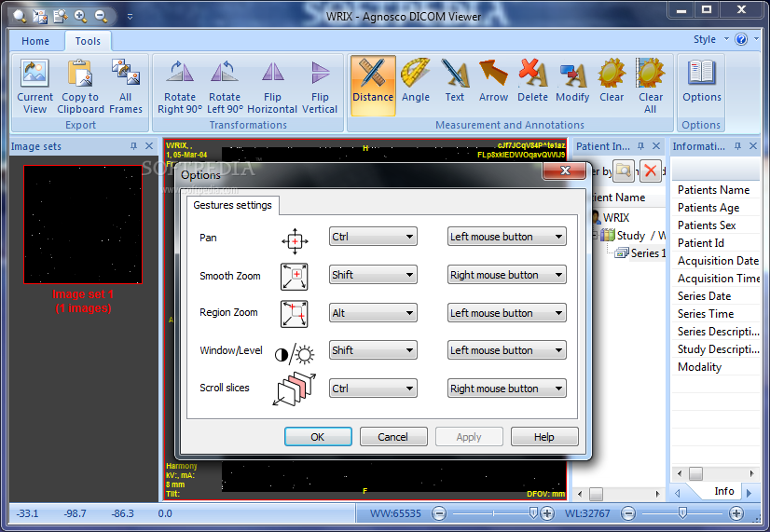Image resolution: width=770 pixels, height=532 pixels.
Task: Choose the Modify annotation tool
Action: [x=572, y=81]
